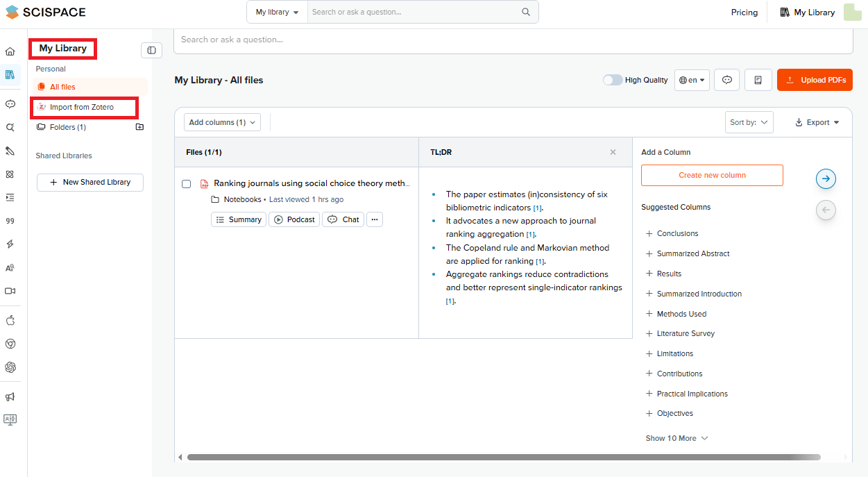Click Create new column button
Image resolution: width=868 pixels, height=477 pixels.
[x=712, y=175]
